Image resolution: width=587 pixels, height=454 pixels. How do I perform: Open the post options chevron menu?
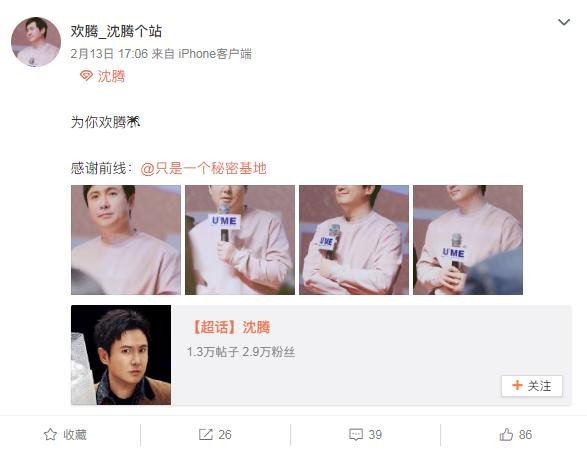(x=563, y=22)
